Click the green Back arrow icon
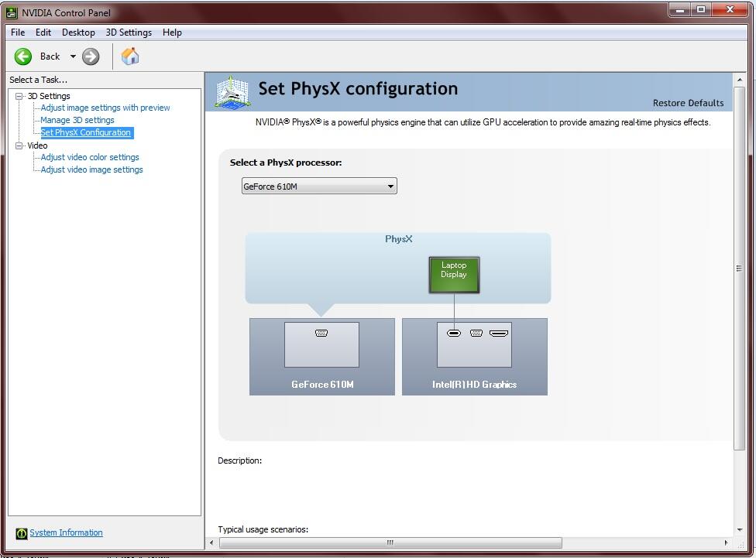This screenshot has height=558, width=756. (x=23, y=56)
